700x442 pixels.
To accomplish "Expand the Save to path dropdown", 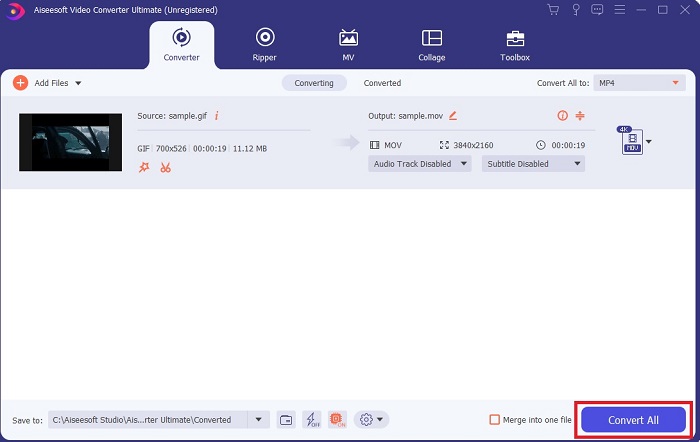I will click(x=258, y=420).
